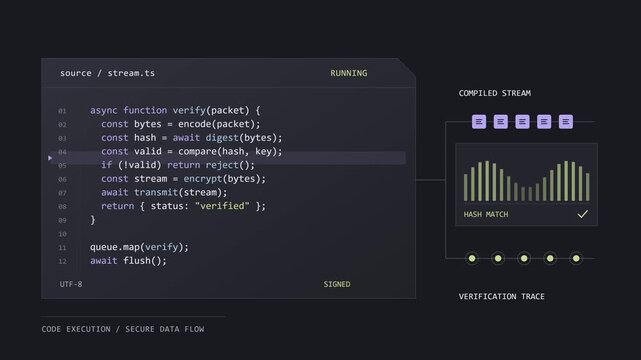This screenshot has width=641, height=360.
Task: Select the middle purple block in Compiled Stream
Action: click(522, 122)
